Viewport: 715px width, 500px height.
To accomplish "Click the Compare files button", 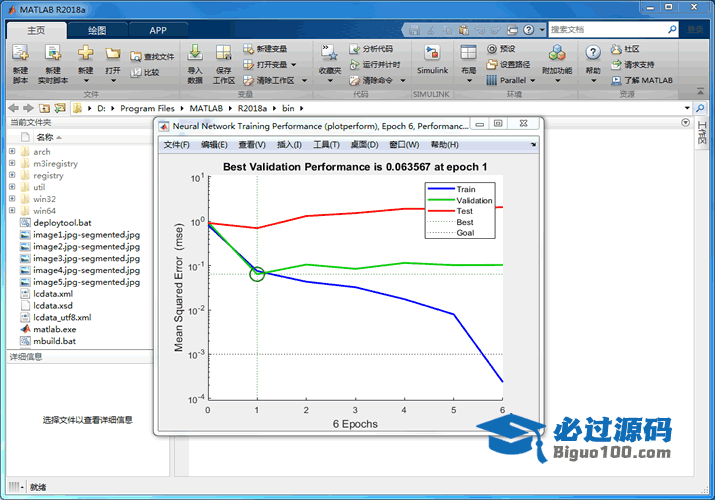I will 145,72.
